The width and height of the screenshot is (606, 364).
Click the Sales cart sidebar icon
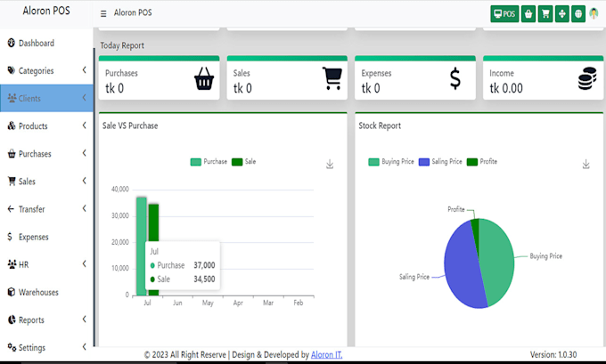coord(12,181)
